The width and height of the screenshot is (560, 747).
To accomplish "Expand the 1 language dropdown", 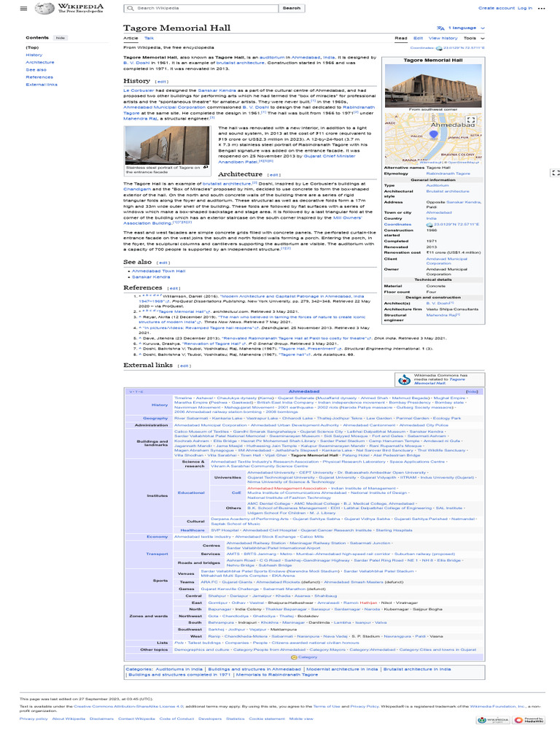I will coord(462,28).
